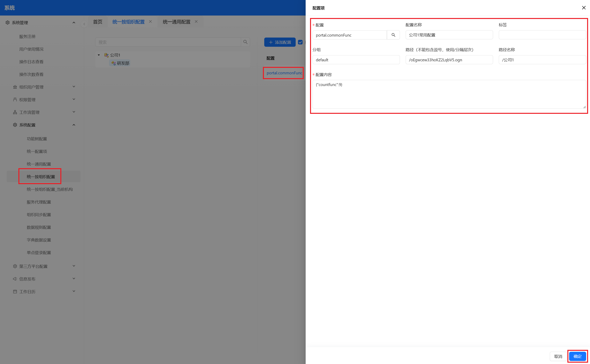
Task: Expand the 工作流管理 chevron
Action: pos(74,112)
